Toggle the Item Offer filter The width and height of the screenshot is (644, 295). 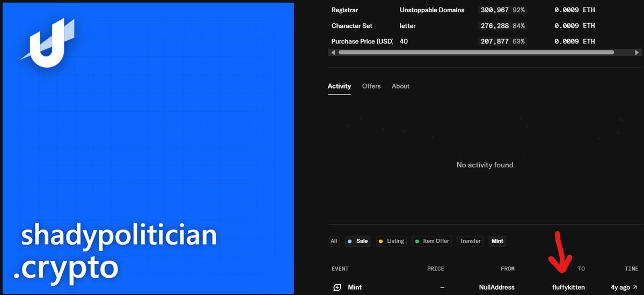click(432, 241)
